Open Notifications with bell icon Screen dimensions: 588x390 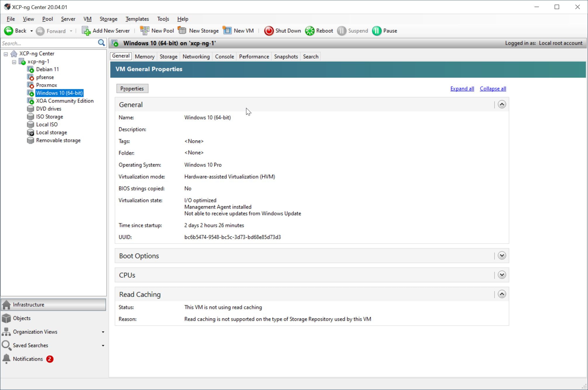[6, 359]
